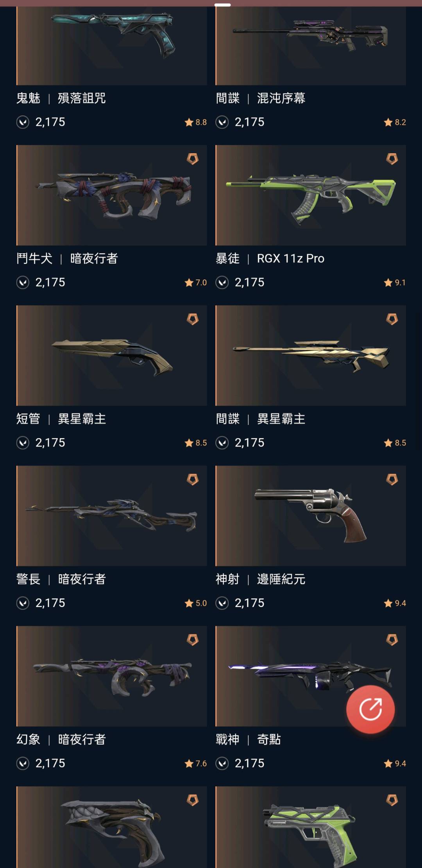The height and width of the screenshot is (868, 422).
Task: Tap the drag handle at the top
Action: (222, 5)
